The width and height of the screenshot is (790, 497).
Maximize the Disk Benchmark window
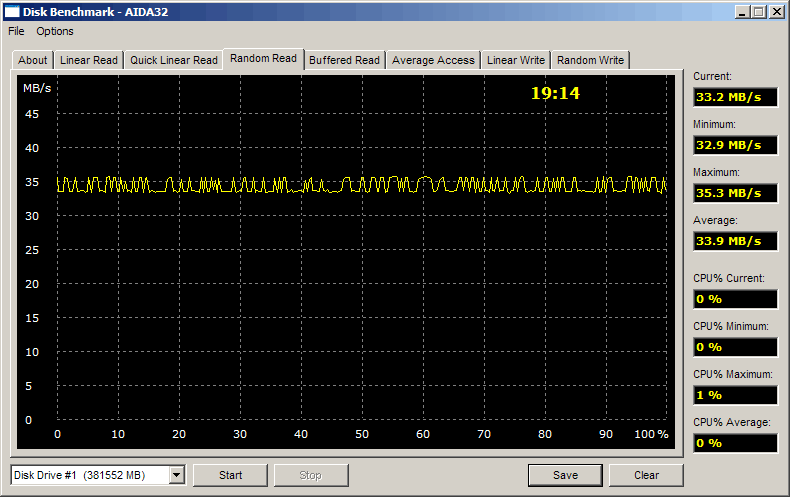(x=759, y=12)
